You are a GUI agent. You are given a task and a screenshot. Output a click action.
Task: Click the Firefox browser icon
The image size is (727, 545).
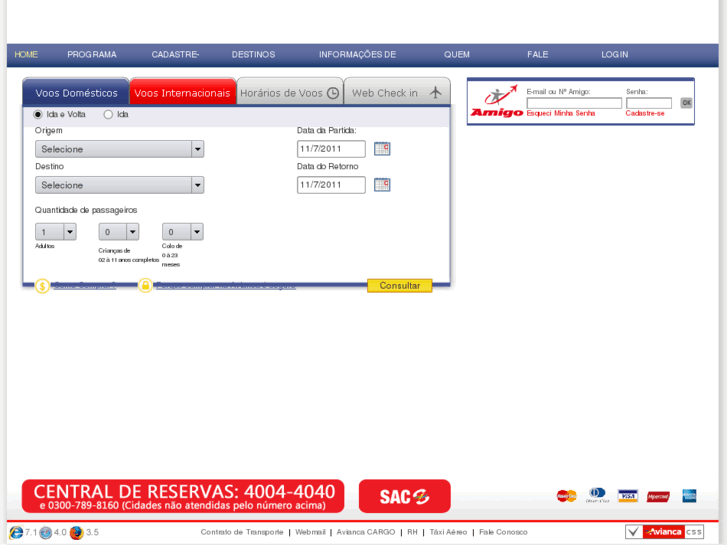click(77, 532)
